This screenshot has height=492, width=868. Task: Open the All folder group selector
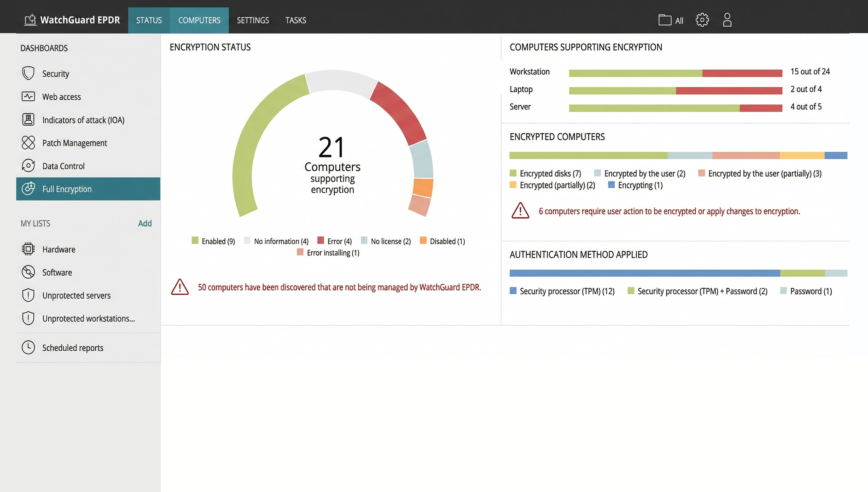[670, 20]
